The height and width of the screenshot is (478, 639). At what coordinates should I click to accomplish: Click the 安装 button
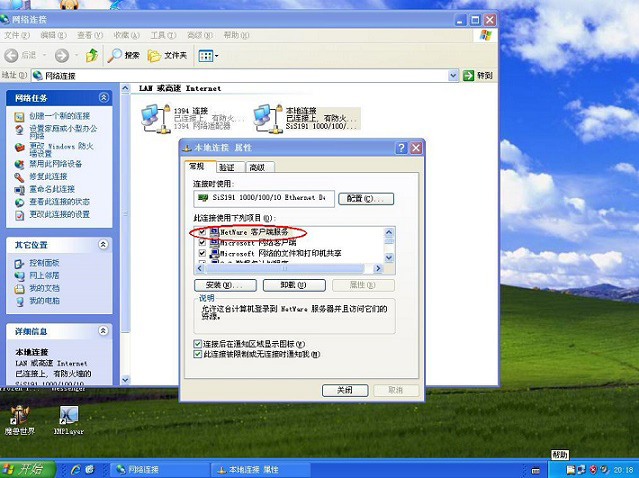tap(225, 285)
